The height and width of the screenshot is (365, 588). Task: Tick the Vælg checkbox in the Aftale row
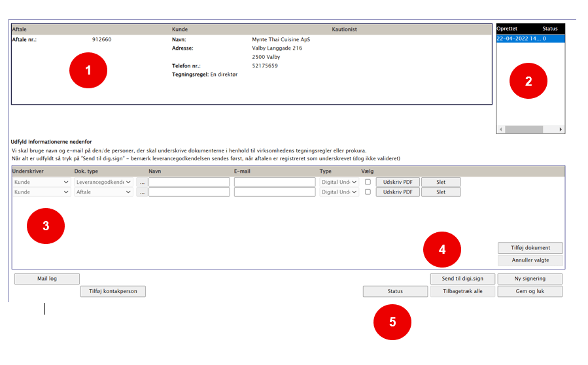pos(368,192)
